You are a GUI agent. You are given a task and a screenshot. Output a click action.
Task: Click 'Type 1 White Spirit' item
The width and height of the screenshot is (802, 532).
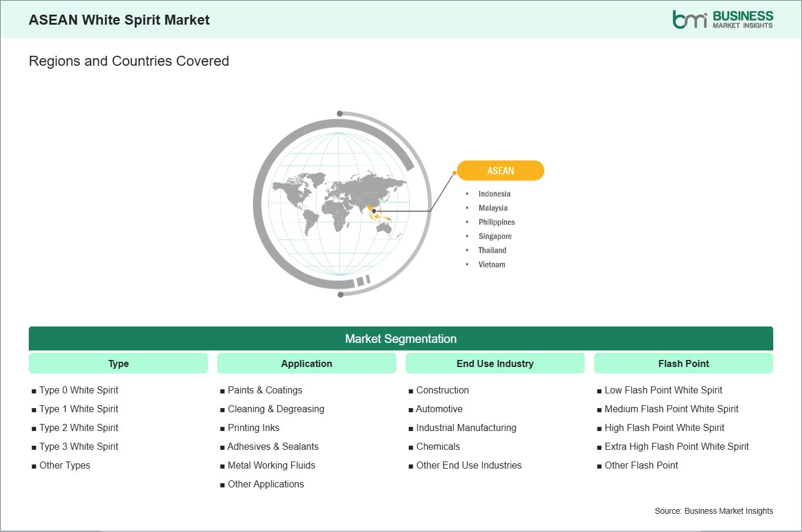click(79, 409)
